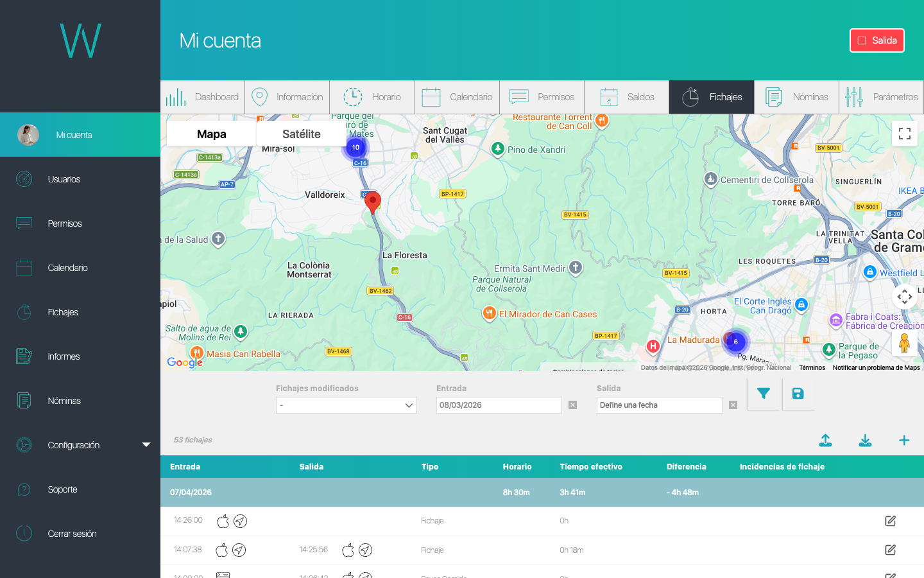
Task: Click the upload fichajes icon
Action: point(826,441)
